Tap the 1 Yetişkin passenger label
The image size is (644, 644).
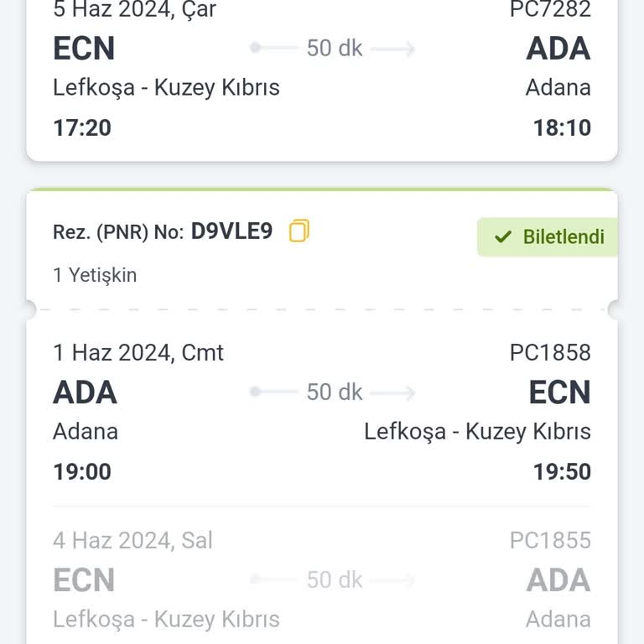[95, 275]
